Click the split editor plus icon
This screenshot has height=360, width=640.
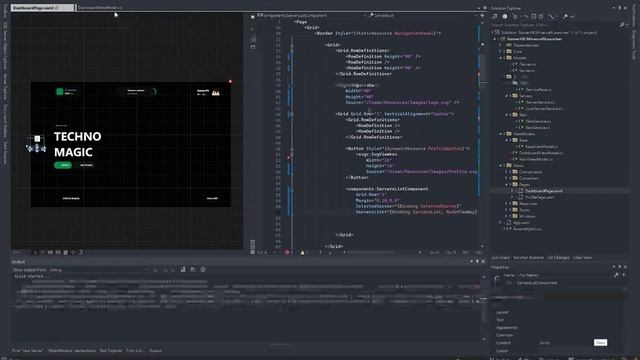pyautogui.click(x=482, y=16)
